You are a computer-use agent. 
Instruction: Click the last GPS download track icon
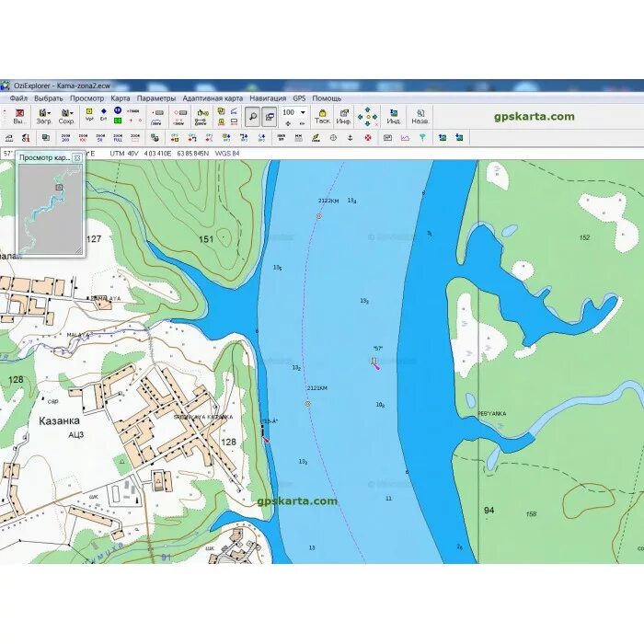pos(261,138)
